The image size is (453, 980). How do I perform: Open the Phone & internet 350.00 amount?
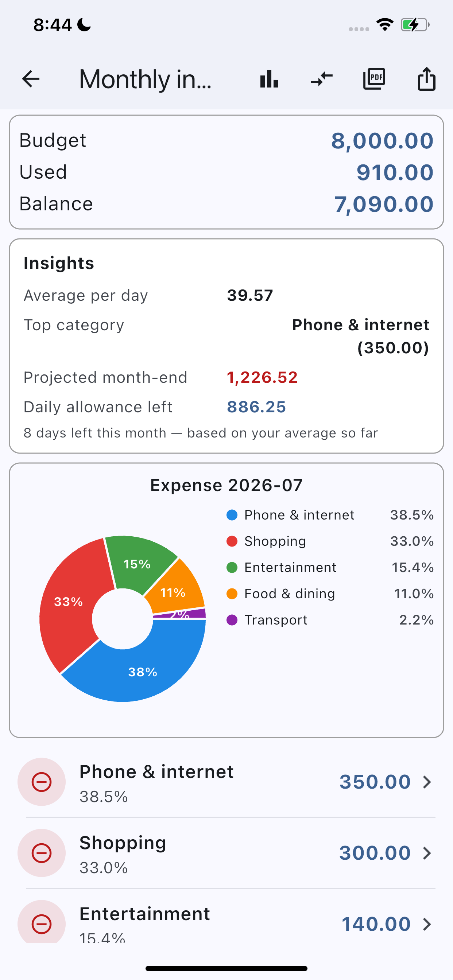[375, 782]
